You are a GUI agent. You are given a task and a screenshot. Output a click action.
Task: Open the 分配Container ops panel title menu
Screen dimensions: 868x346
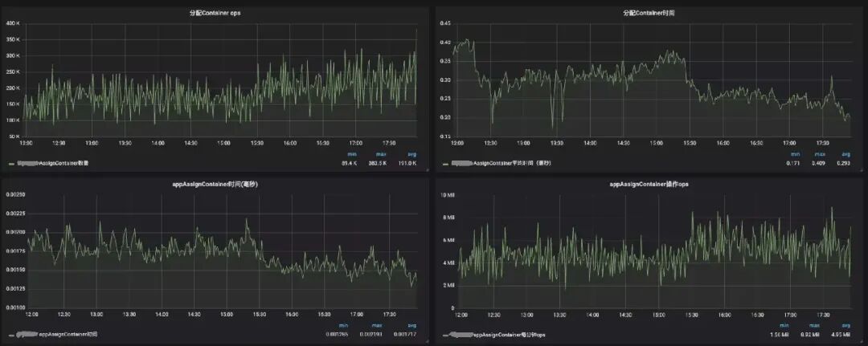coord(215,13)
